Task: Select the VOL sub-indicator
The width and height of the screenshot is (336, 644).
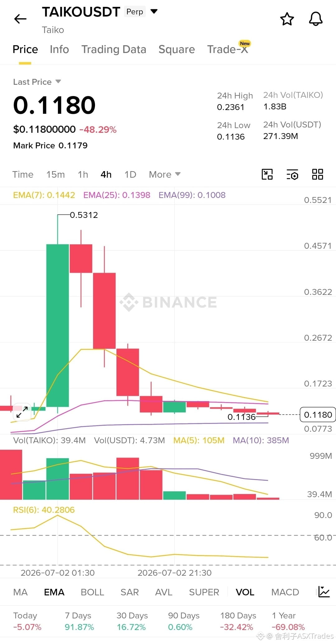Action: coord(245,592)
